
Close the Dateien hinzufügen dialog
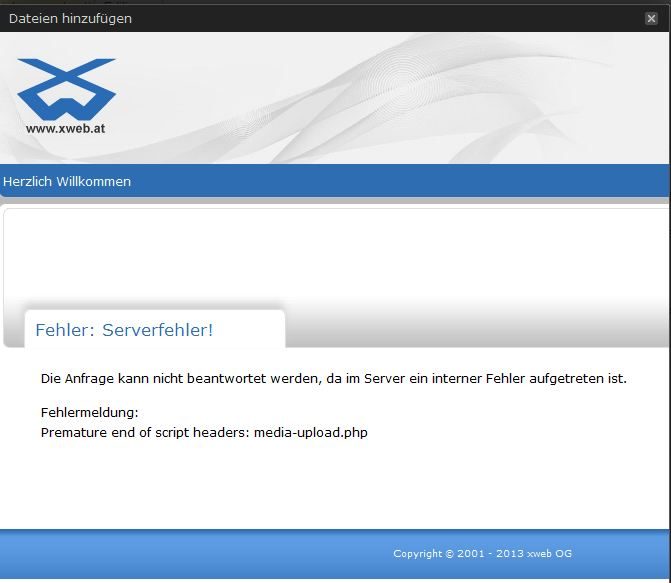coord(651,18)
